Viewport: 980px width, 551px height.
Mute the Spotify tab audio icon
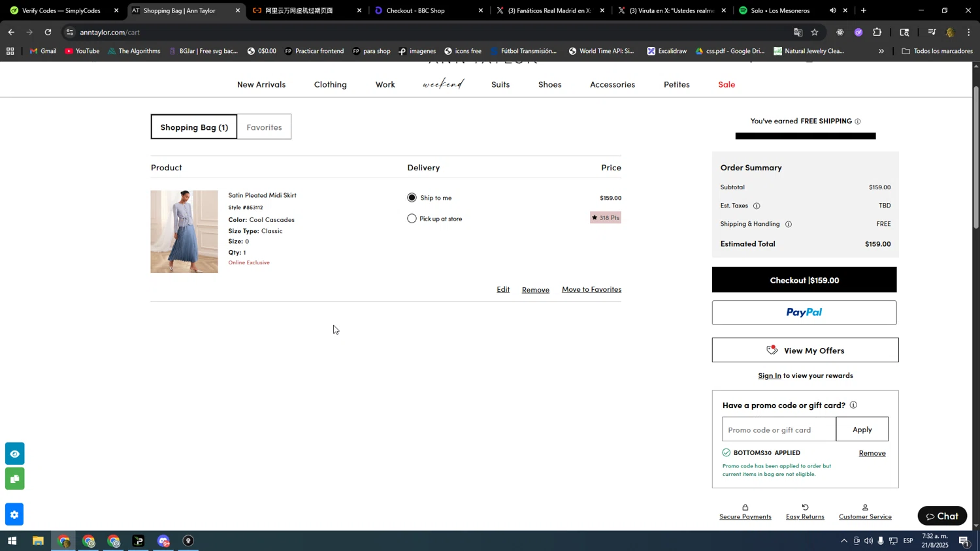tap(832, 10)
